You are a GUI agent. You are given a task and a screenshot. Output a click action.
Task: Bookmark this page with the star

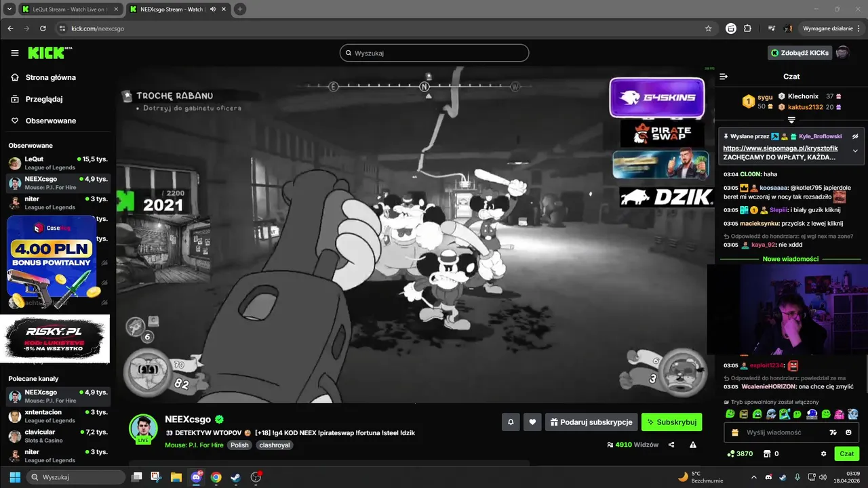tap(709, 28)
